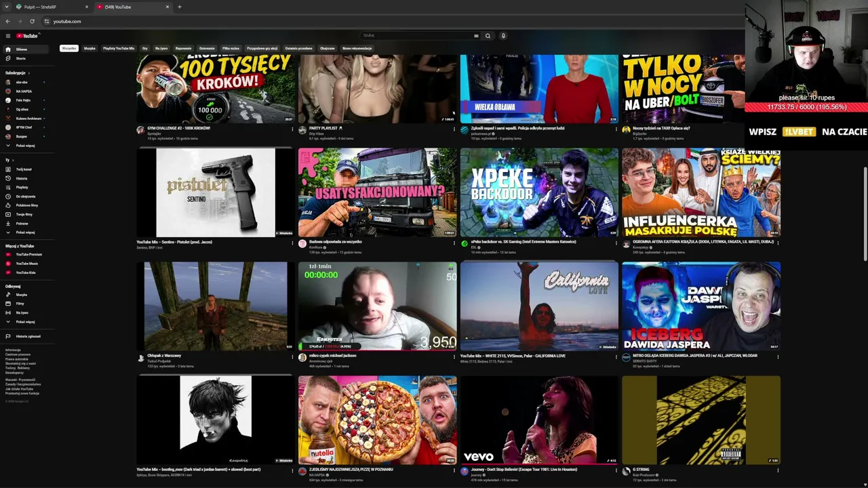868x488 pixels.
Task: Expand the Ty header arrow
Action: 12,161
